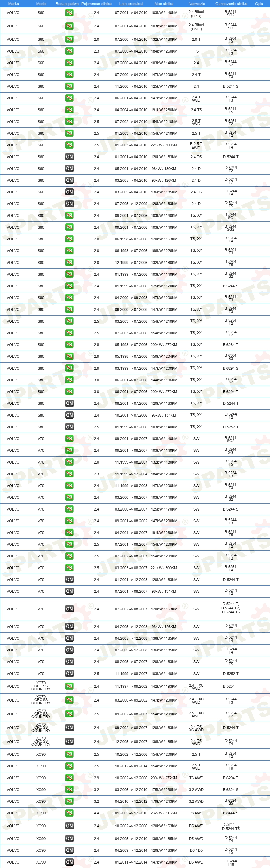This screenshot has width=270, height=868.
Task: Select petrol icon for XC90 179kW / 243KM
Action: [x=69, y=801]
